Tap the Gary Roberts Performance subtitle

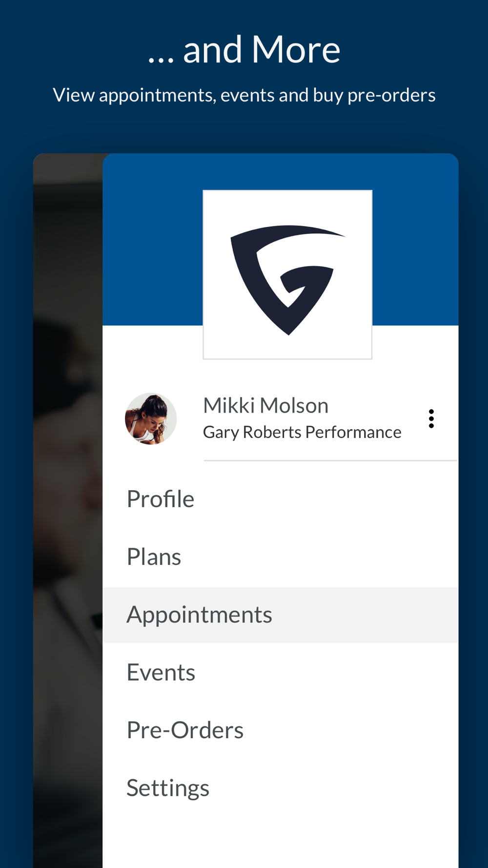302,433
